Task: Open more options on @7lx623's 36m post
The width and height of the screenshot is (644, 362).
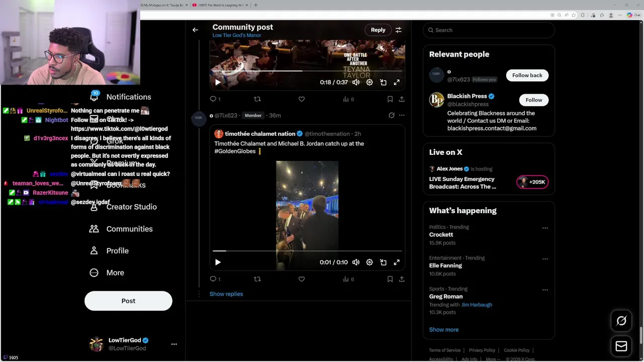Action: pos(401,115)
